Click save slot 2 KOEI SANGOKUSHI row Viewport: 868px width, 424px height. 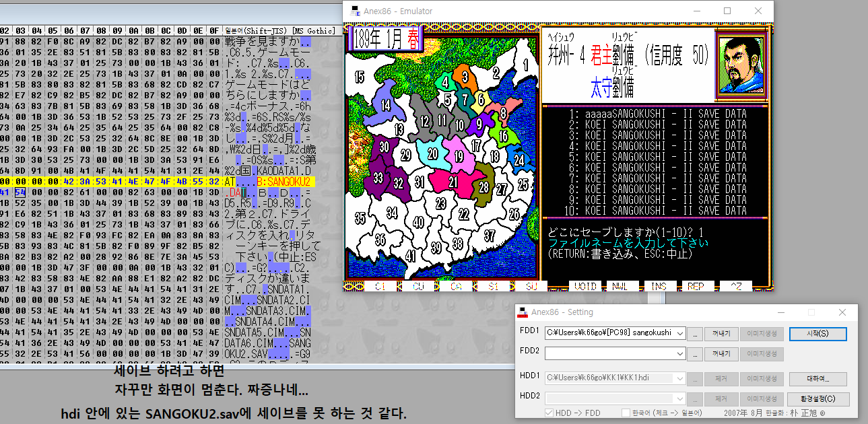[657, 125]
